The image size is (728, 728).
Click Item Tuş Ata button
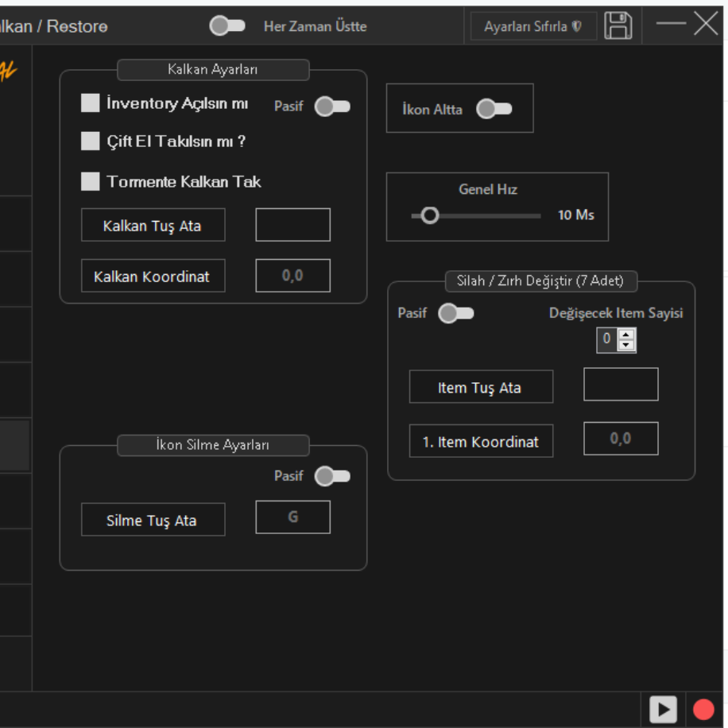point(481,387)
